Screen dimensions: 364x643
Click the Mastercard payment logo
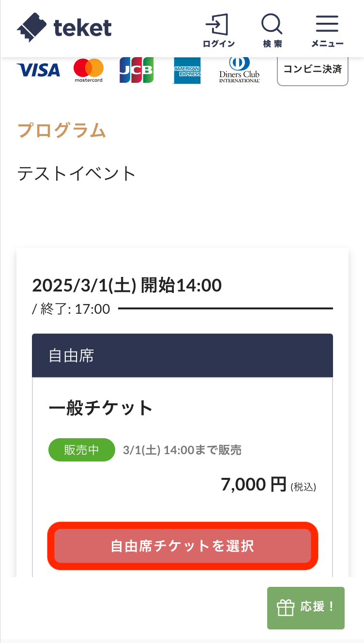tap(89, 70)
